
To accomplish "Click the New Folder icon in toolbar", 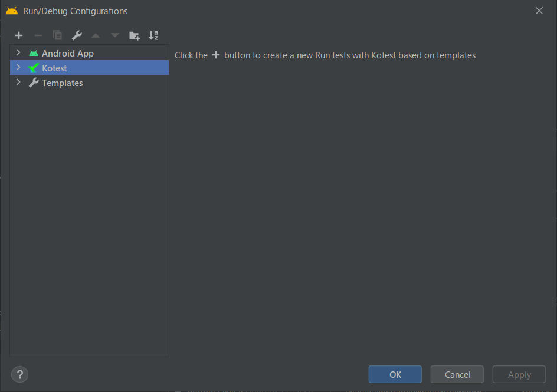I will click(134, 35).
